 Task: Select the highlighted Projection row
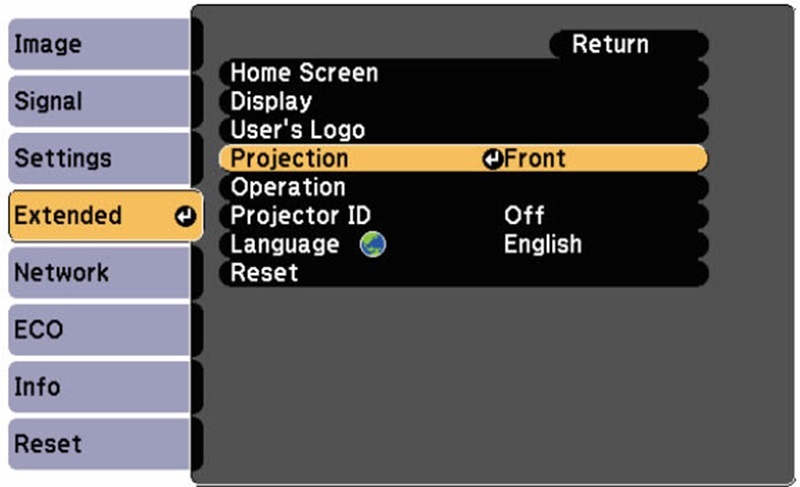pyautogui.click(x=464, y=159)
